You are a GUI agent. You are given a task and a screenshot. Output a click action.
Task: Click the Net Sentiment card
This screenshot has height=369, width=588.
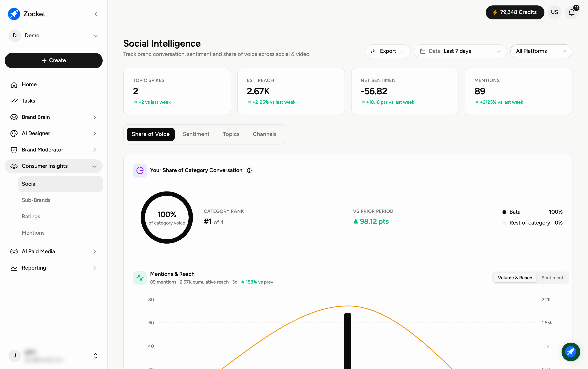click(x=405, y=91)
